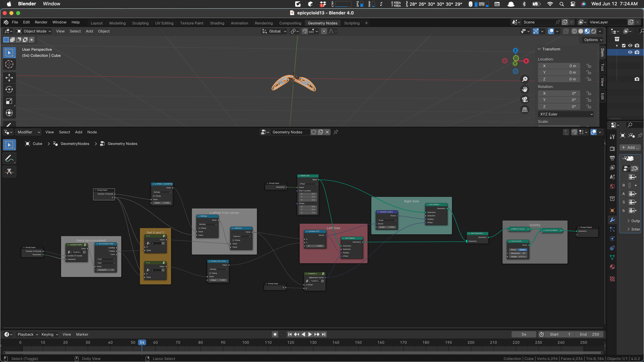Image resolution: width=644 pixels, height=362 pixels.
Task: Open Physics properties tab icon
Action: point(612,239)
